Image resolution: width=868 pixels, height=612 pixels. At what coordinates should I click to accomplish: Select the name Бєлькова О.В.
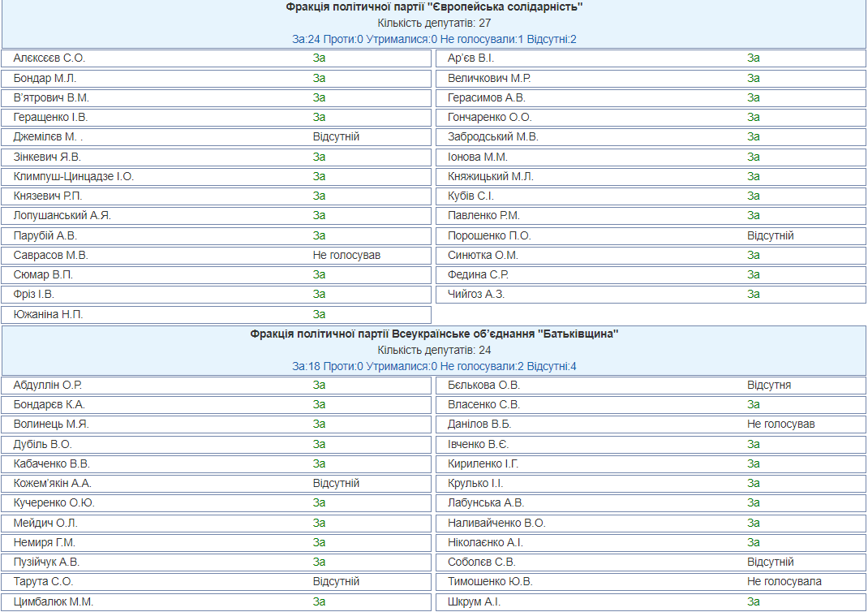coord(483,385)
